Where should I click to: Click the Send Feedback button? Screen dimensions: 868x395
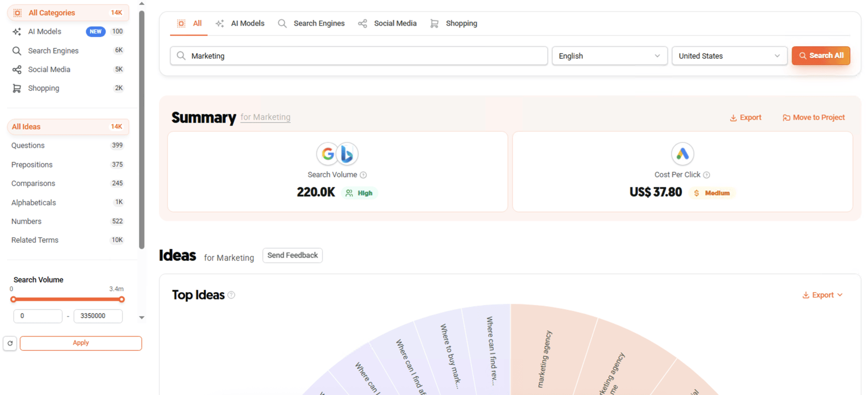pyautogui.click(x=292, y=256)
